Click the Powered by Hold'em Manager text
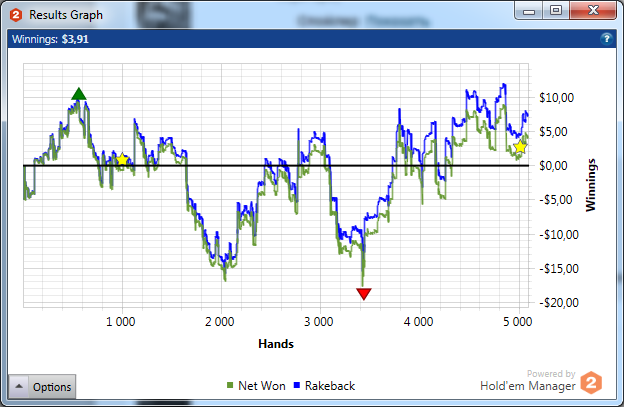This screenshot has height=407, width=624. pos(528,381)
